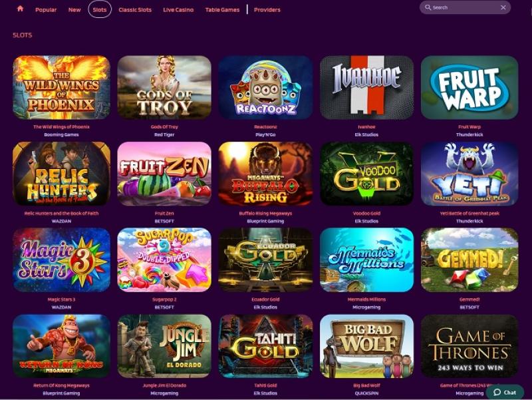Select the Classic Slots tab
The image size is (532, 400).
pyautogui.click(x=135, y=10)
